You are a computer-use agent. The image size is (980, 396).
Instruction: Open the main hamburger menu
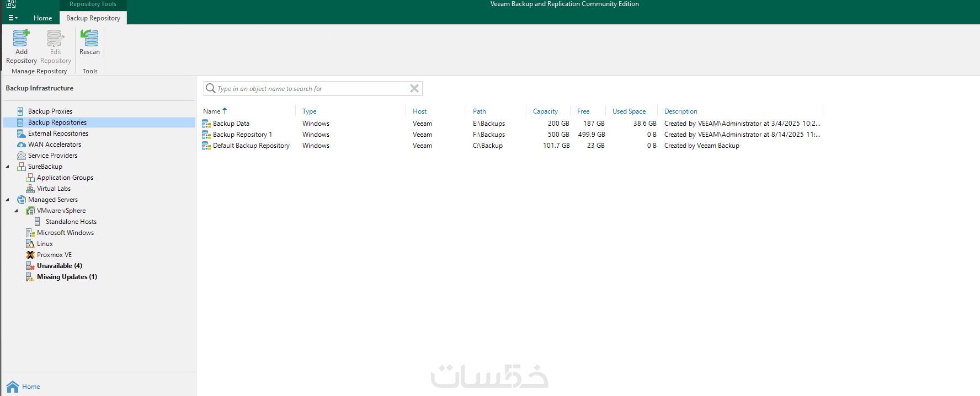[13, 18]
